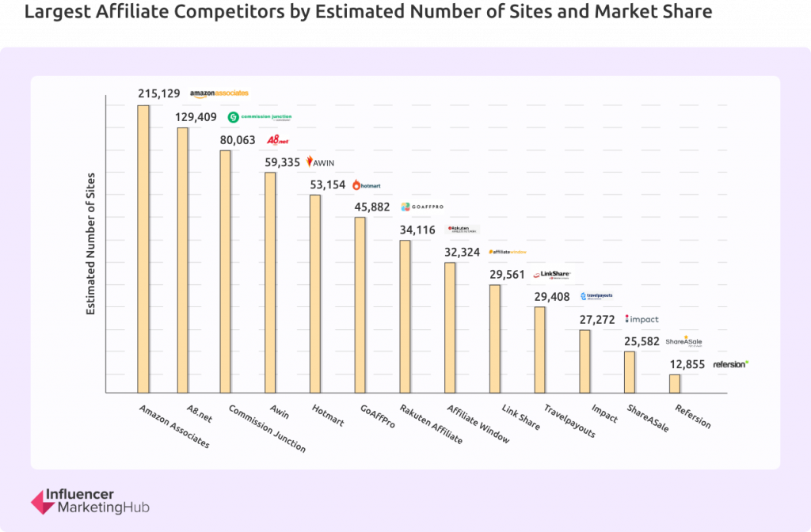Click the ShareASale logo
The height and width of the screenshot is (532, 811).
(683, 341)
